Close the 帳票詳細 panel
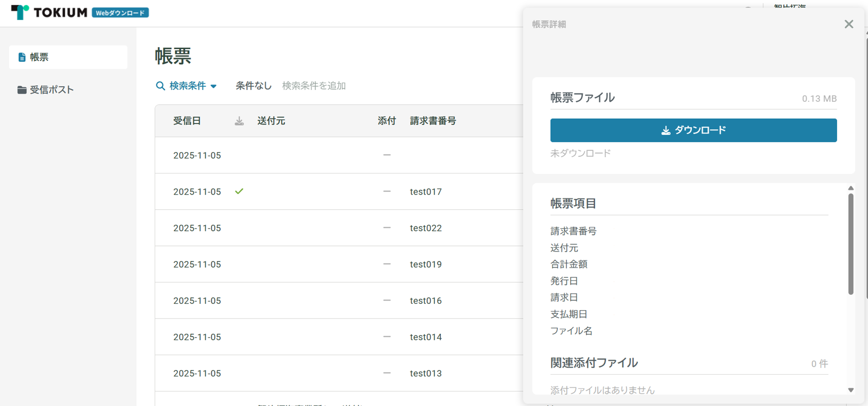The height and width of the screenshot is (406, 868). tap(848, 24)
